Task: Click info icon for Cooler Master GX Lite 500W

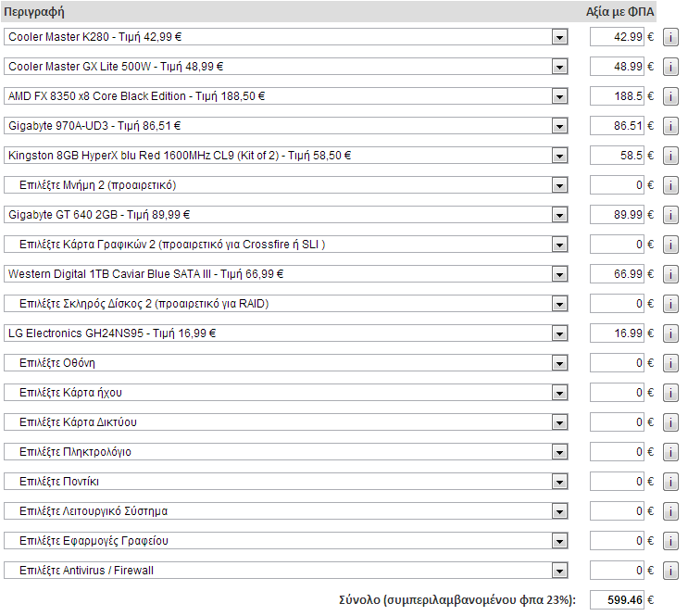Action: pyautogui.click(x=670, y=67)
